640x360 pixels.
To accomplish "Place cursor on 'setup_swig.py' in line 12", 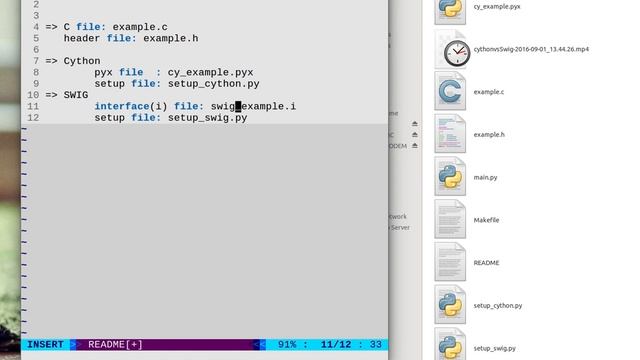I will pos(207,118).
